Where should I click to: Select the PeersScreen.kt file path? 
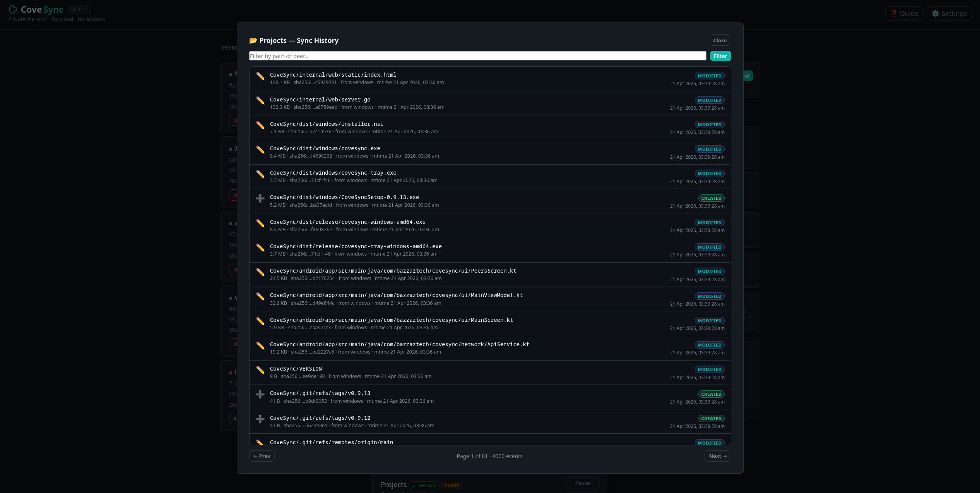coord(393,271)
